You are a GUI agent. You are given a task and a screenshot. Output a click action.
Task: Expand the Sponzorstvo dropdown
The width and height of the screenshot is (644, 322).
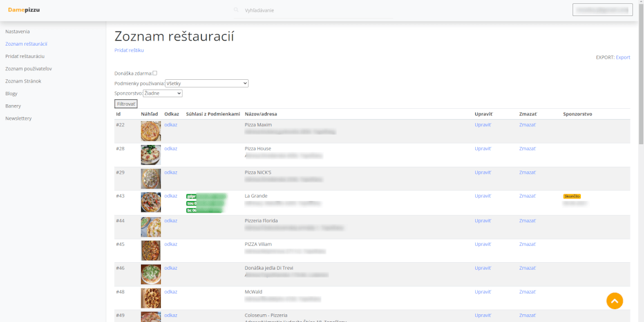[x=162, y=93]
